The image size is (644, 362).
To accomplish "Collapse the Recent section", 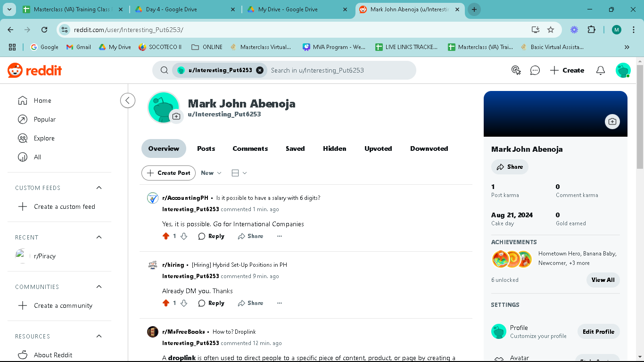I will coord(99,237).
